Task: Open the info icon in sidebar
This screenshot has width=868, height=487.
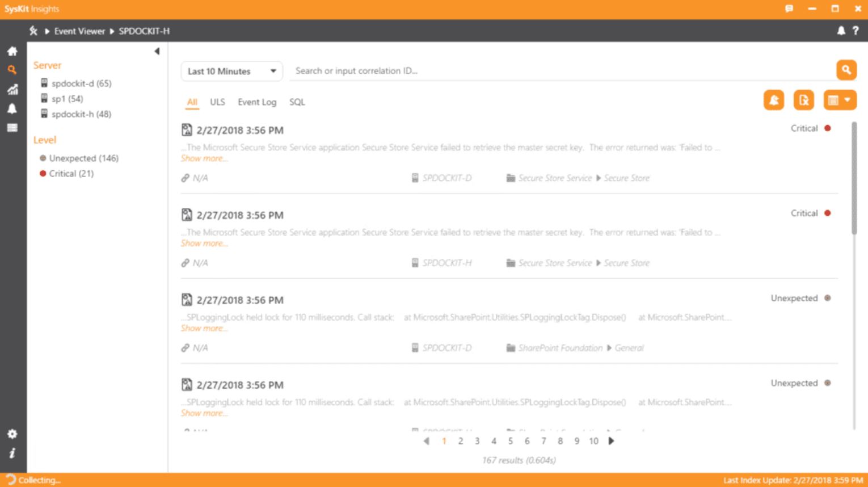Action: [12, 453]
